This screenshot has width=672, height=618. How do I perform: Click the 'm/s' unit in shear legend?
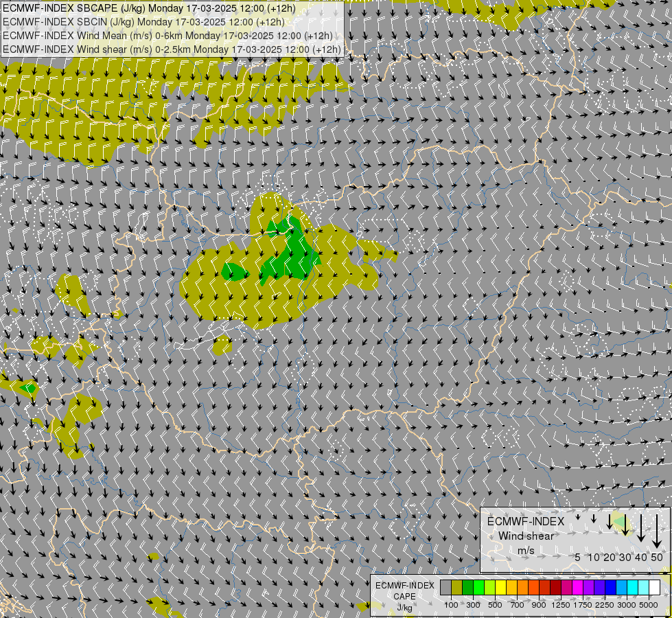[526, 550]
